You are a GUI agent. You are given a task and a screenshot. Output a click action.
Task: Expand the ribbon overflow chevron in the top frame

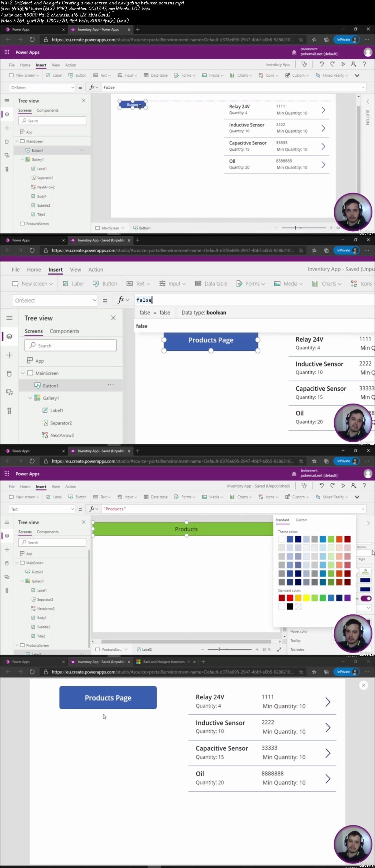(357, 76)
